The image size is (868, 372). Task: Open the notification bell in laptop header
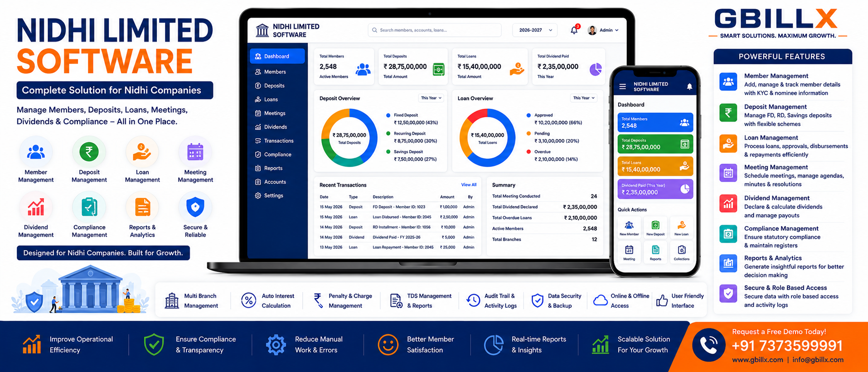[574, 30]
